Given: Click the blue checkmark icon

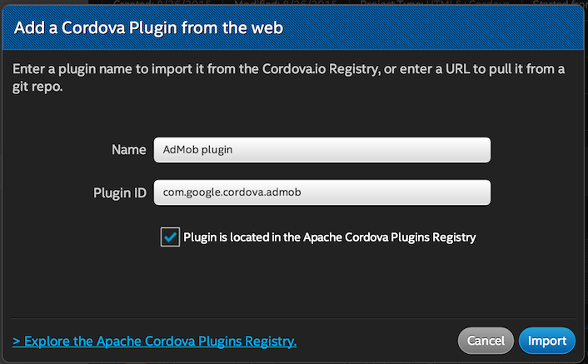Looking at the screenshot, I should coord(171,237).
